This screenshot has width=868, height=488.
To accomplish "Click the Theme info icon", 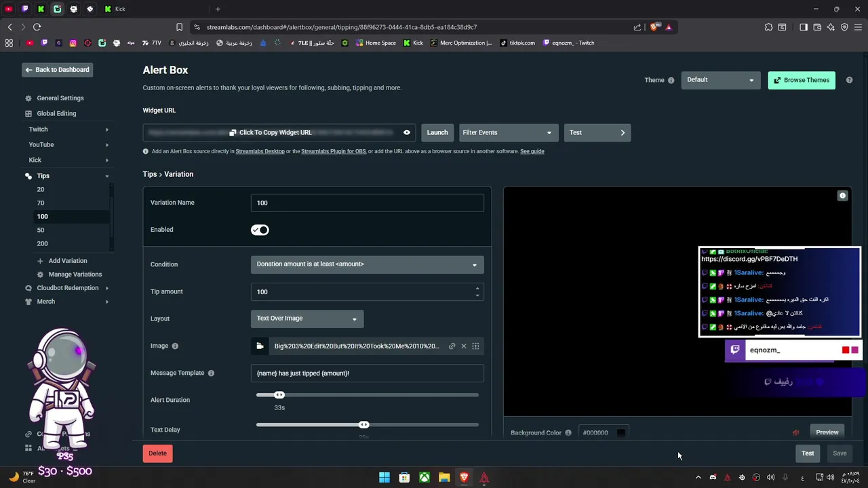I will point(671,80).
